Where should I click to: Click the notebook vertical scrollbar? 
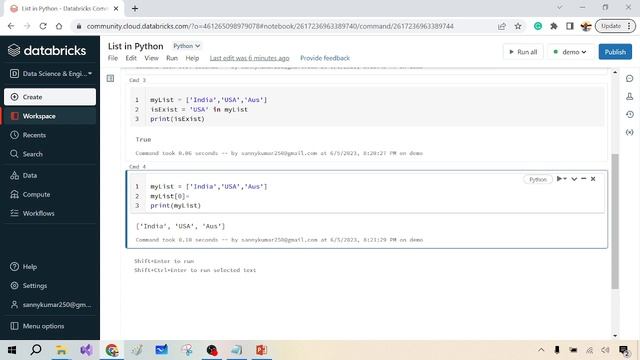pos(615,221)
